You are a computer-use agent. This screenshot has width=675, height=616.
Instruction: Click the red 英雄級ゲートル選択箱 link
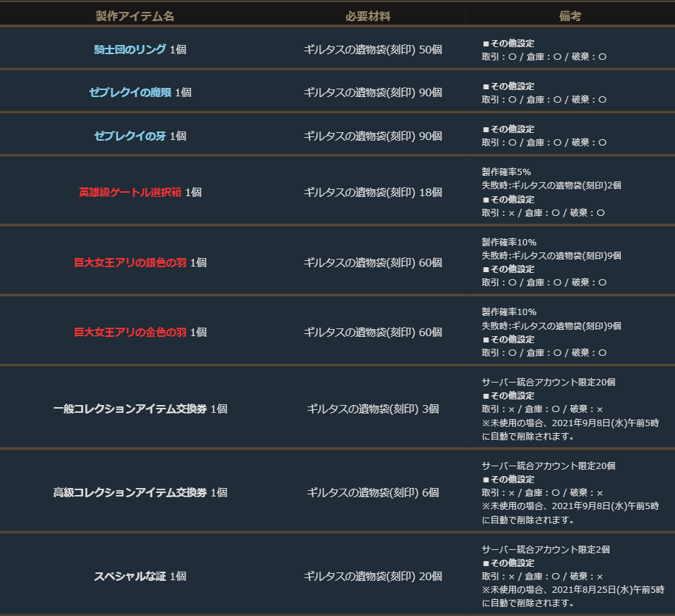[130, 192]
